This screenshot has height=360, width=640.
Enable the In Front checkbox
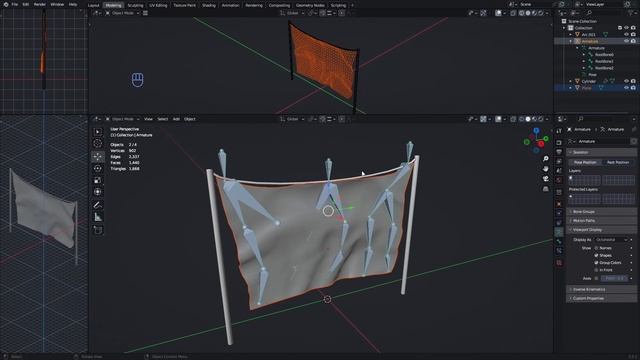tap(596, 270)
